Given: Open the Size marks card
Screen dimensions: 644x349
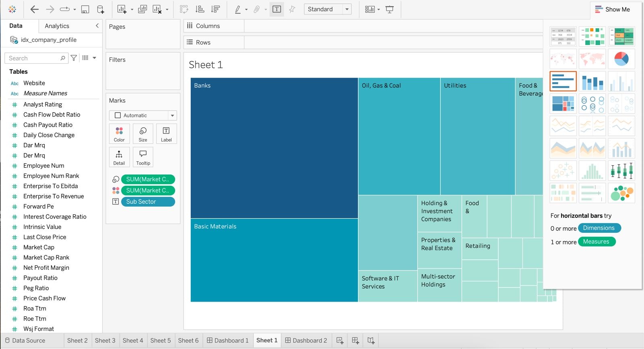Looking at the screenshot, I should pos(143,134).
